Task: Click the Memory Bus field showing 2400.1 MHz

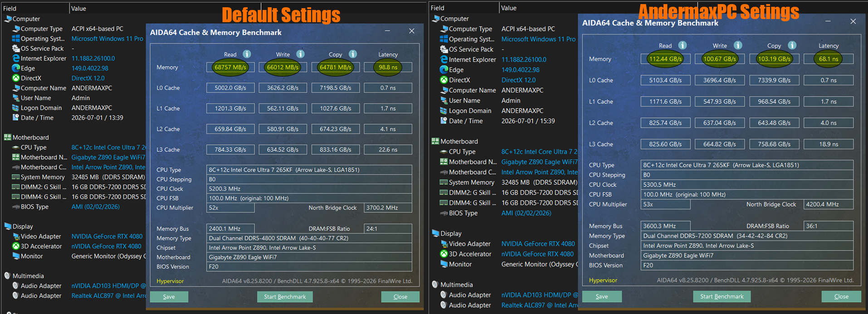Action: [x=230, y=229]
